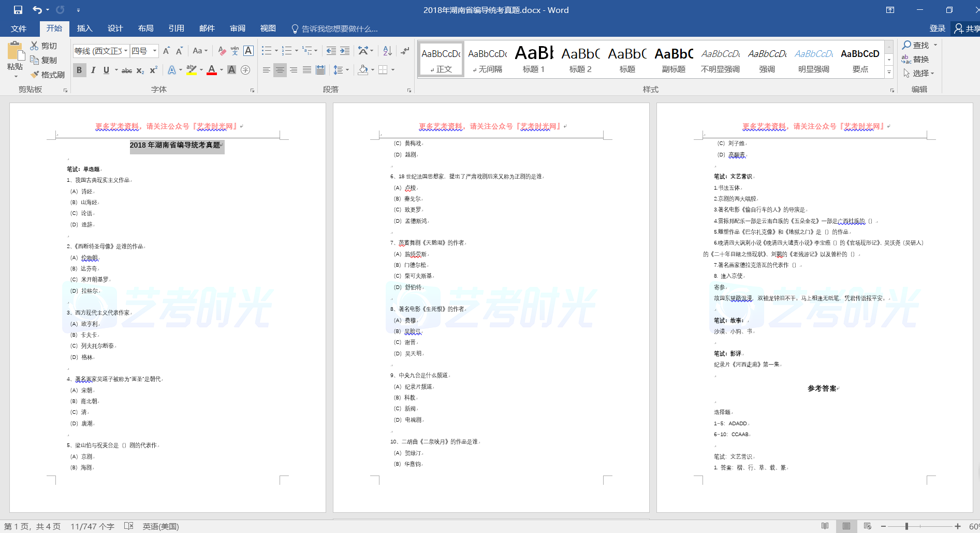Click the Sort A-Z icon
Image resolution: width=980 pixels, height=533 pixels.
tap(387, 51)
